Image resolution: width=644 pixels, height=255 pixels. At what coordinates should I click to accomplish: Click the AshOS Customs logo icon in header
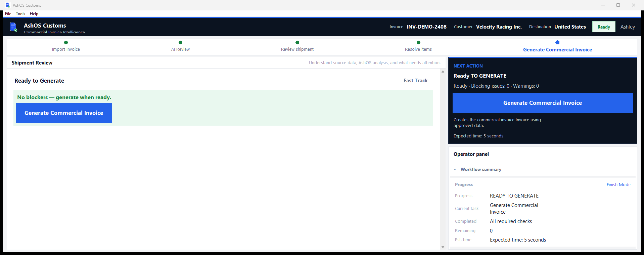click(13, 27)
